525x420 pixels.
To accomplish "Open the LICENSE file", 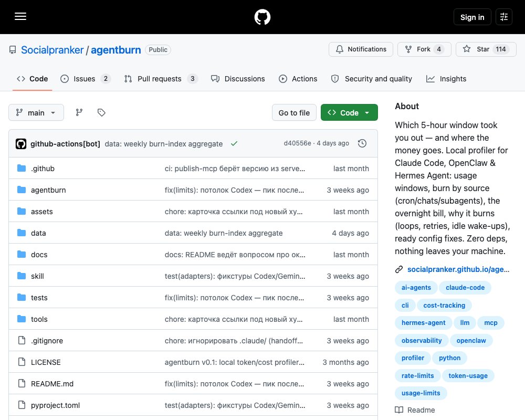I will (x=46, y=362).
